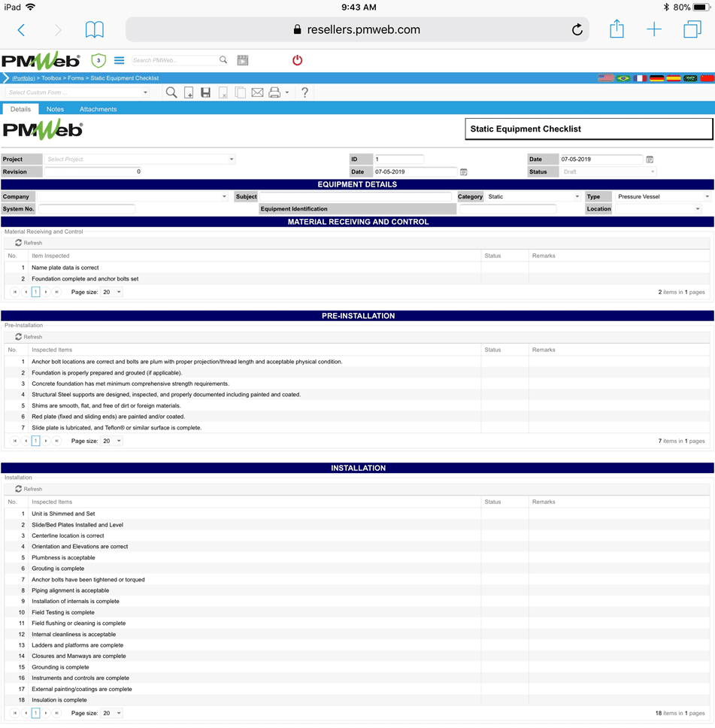Switch to the Attachments tab
Viewport: 715px width, 728px height.
click(x=98, y=109)
